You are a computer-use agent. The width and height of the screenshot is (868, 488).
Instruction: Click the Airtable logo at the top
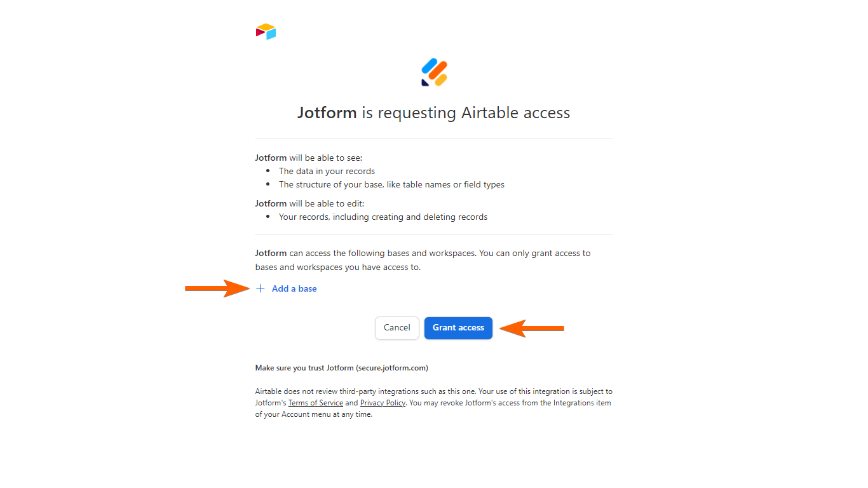pyautogui.click(x=266, y=31)
